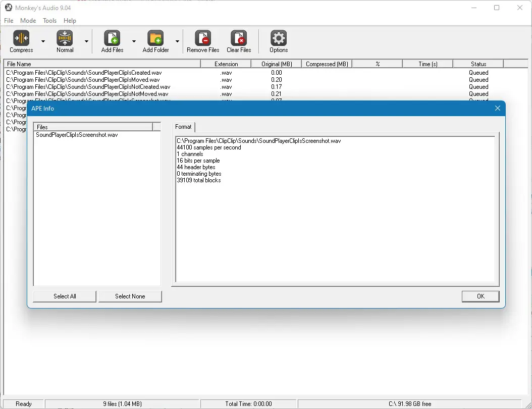Viewport: 532px width, 409px height.
Task: Click the 44100 samples per second line
Action: tap(209, 147)
